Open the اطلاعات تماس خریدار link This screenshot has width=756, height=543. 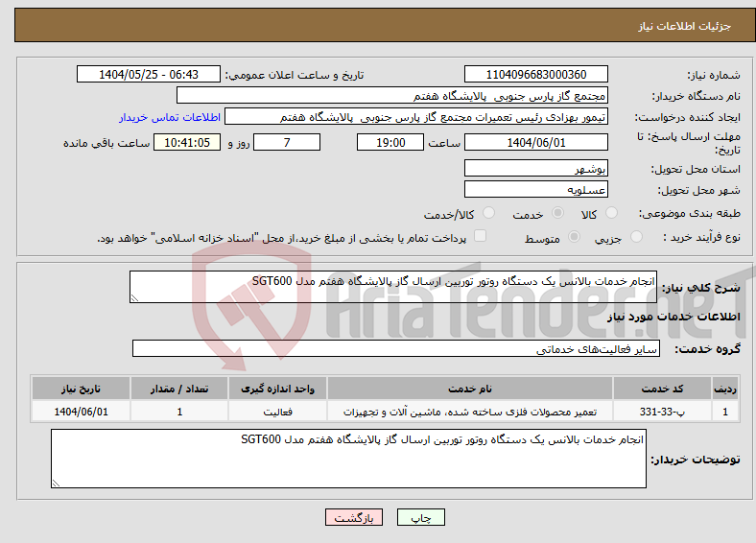tap(170, 117)
